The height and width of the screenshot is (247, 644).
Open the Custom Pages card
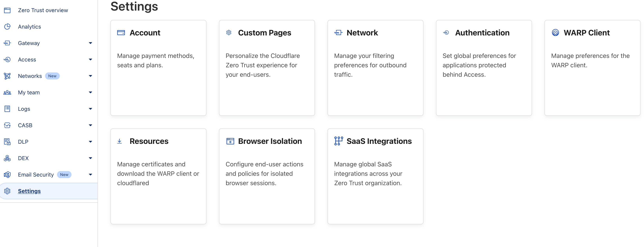[267, 68]
